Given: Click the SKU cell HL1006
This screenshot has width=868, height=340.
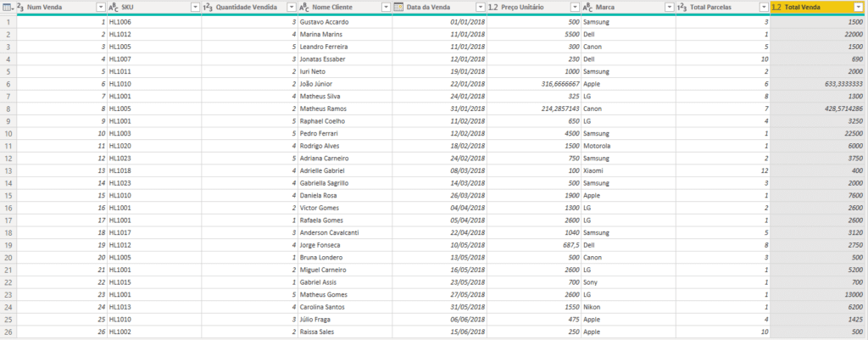Looking at the screenshot, I should pyautogui.click(x=154, y=21).
